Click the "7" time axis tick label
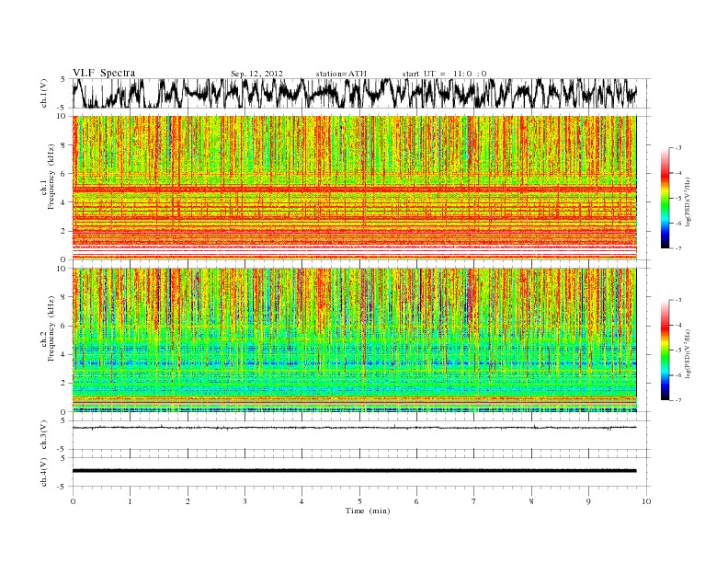This screenshot has width=728, height=563. coord(474,501)
